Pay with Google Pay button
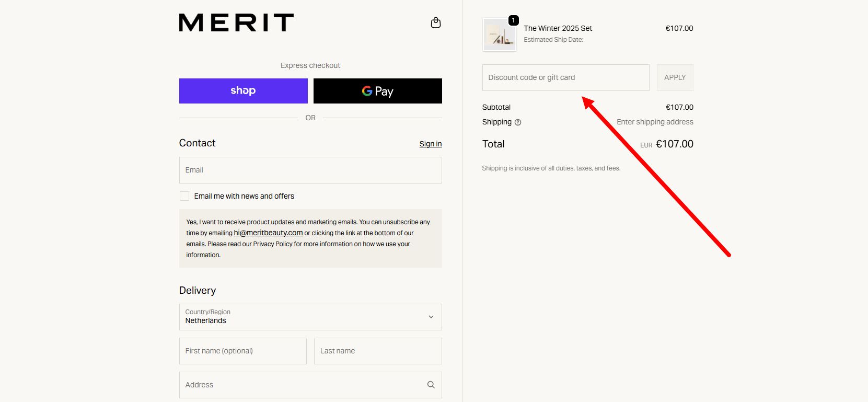The width and height of the screenshot is (868, 402). 378,91
